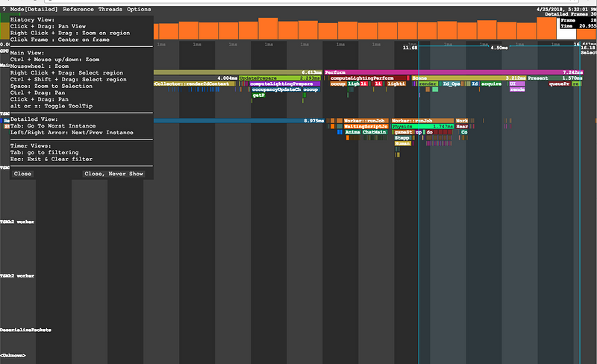Open the Options menu

(139, 9)
